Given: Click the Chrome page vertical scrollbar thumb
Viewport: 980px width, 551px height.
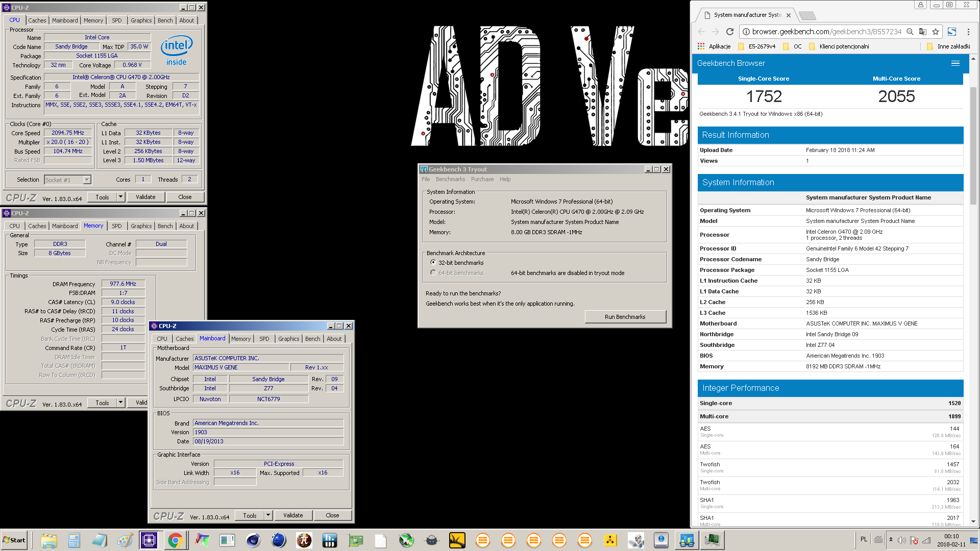Looking at the screenshot, I should (x=973, y=145).
